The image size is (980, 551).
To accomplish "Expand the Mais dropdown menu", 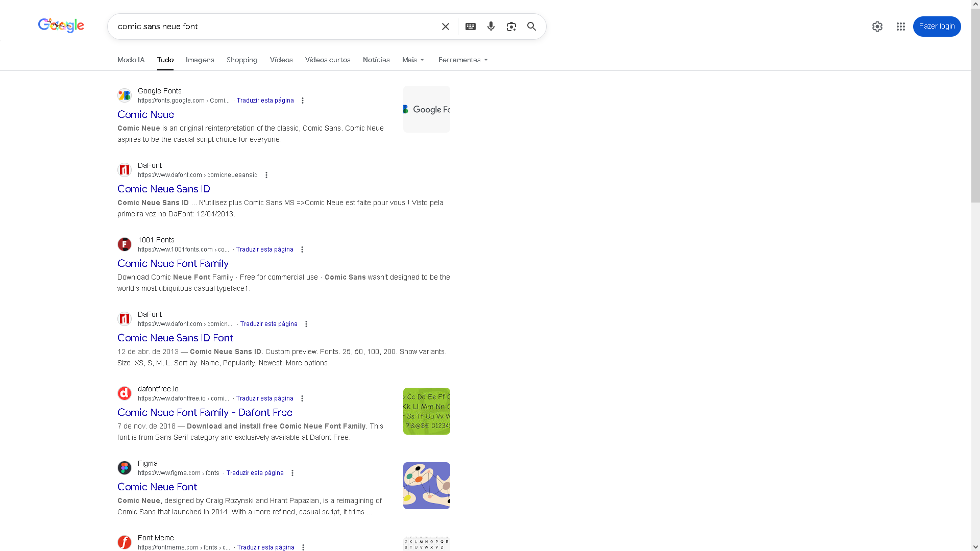I will coord(413,60).
